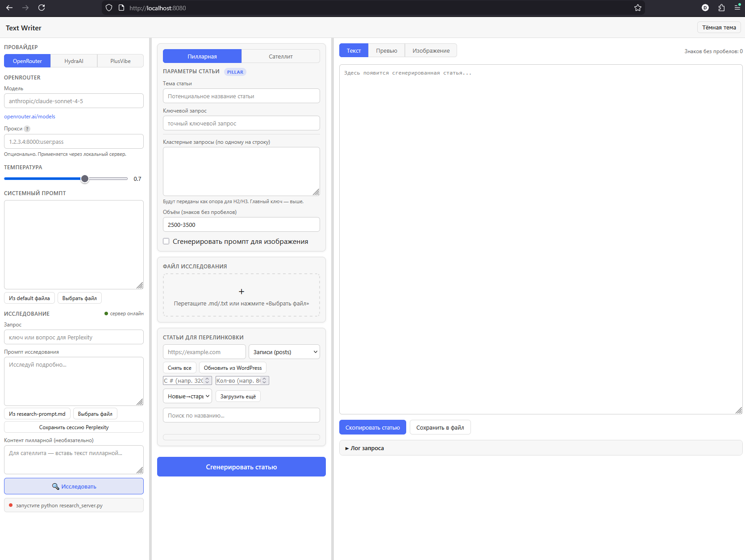Screen dimensions: 745x560
Task: Reload the localhost page
Action: coord(42,8)
